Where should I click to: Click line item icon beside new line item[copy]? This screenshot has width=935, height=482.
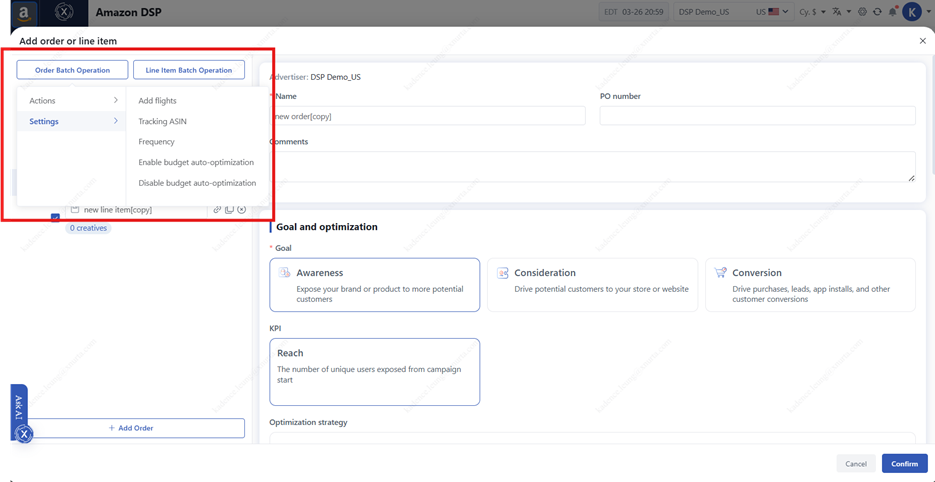click(75, 209)
